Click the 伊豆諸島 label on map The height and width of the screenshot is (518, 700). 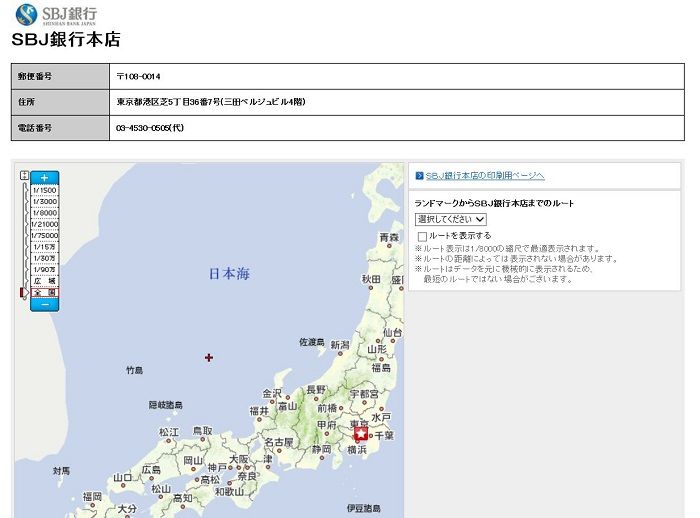tap(364, 508)
